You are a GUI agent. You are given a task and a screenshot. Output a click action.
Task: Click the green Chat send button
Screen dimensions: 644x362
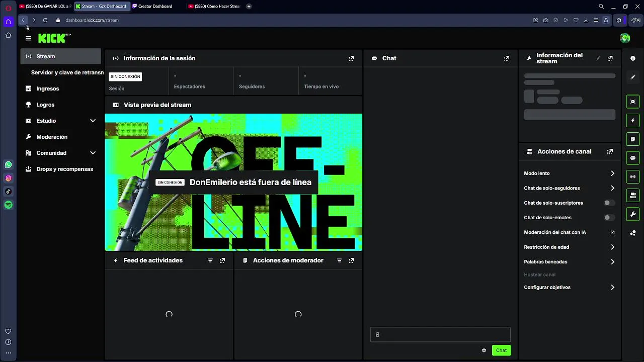501,350
